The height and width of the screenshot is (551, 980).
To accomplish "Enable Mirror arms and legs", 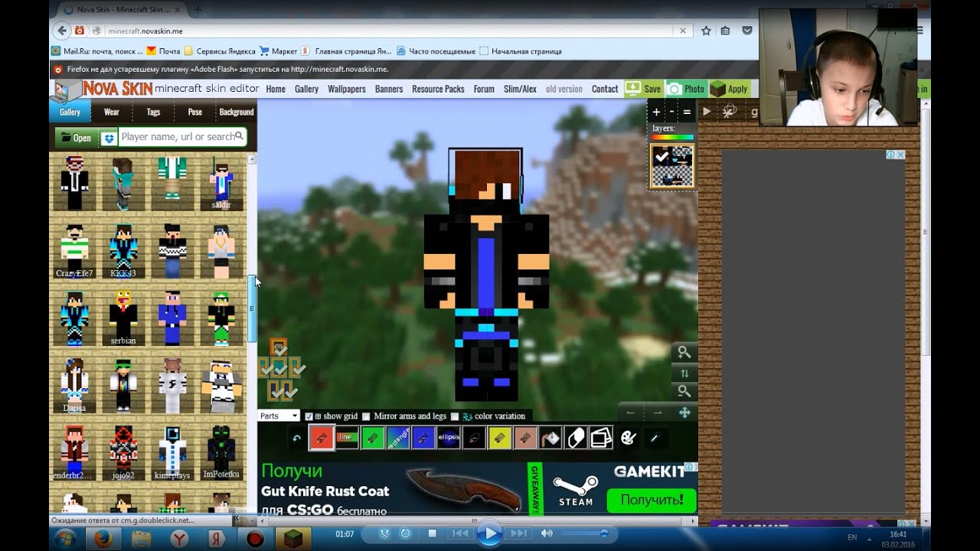I will [366, 416].
